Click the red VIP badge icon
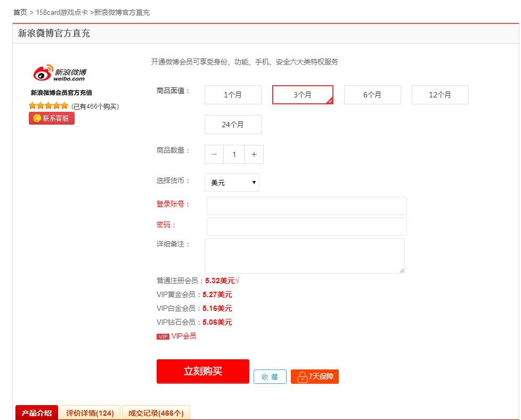 (163, 336)
